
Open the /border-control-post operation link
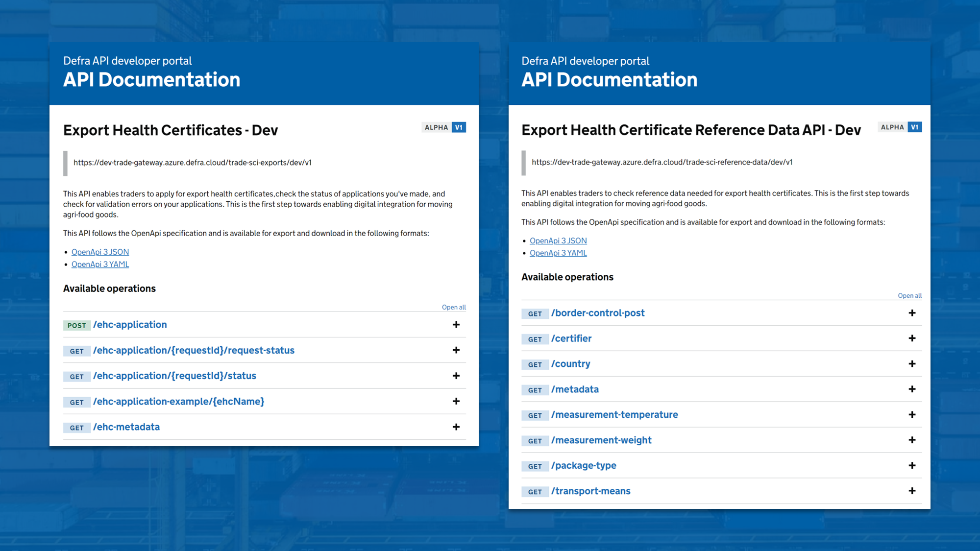(x=598, y=313)
